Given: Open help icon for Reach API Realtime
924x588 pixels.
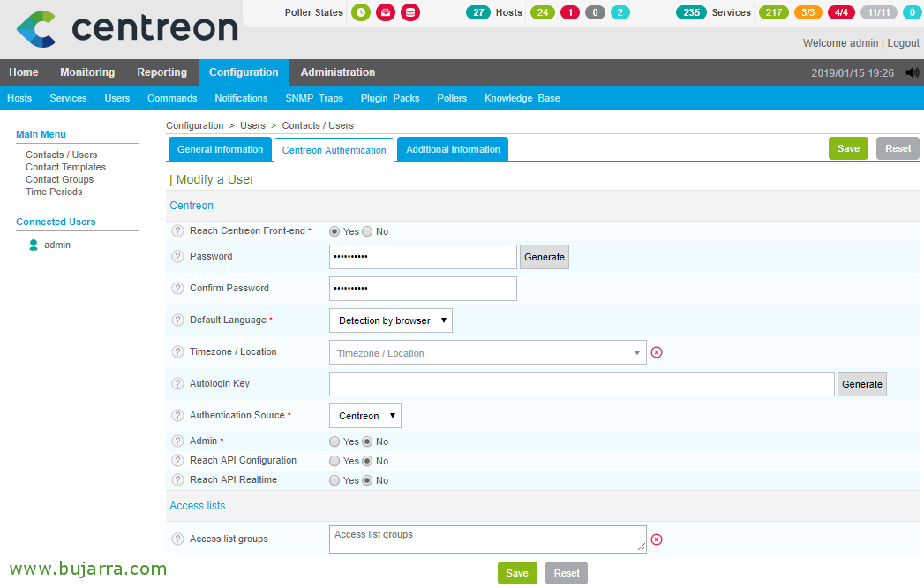Looking at the screenshot, I should click(x=177, y=480).
